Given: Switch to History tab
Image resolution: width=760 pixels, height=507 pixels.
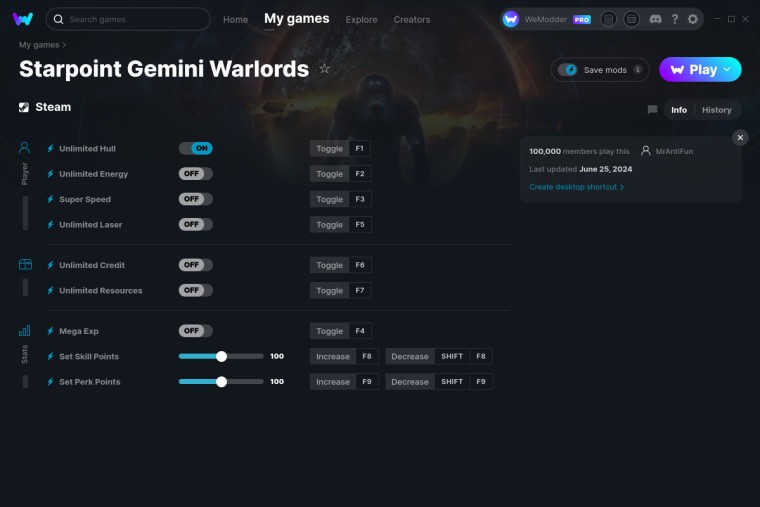Looking at the screenshot, I should coord(716,110).
